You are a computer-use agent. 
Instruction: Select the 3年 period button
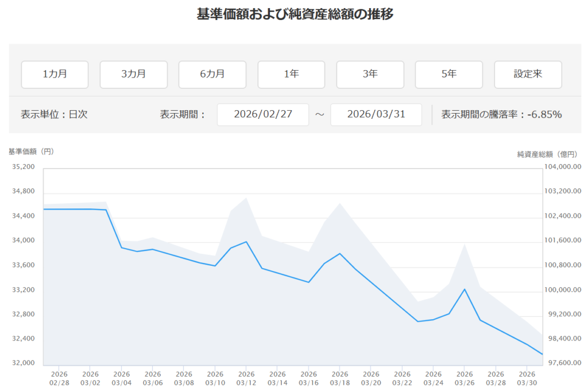click(x=370, y=74)
